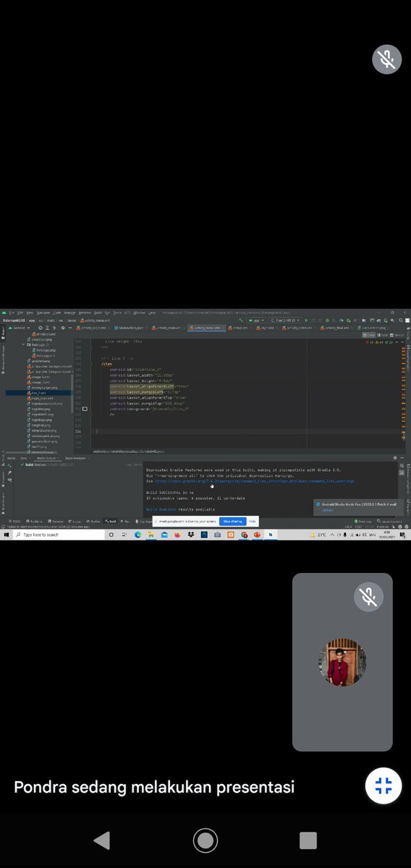
Task: Open the Build Analyzer tab
Action: 75,458
